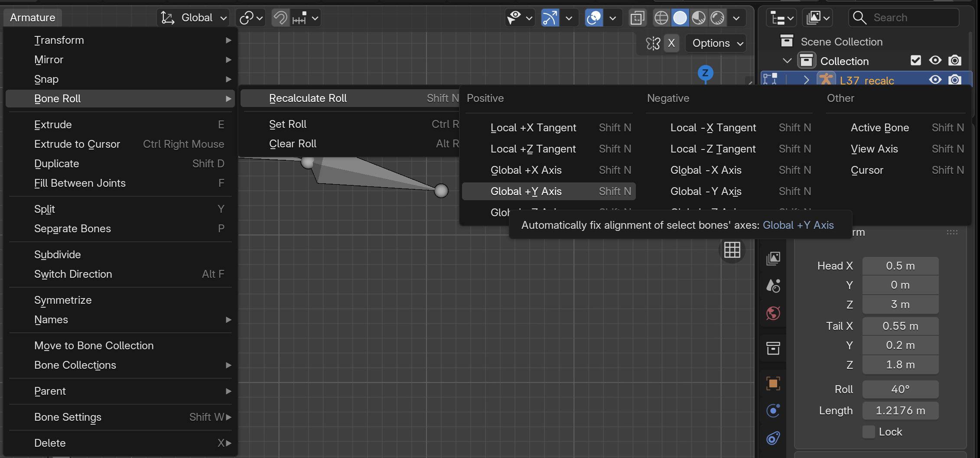Switch to wireframe shading mode

661,18
